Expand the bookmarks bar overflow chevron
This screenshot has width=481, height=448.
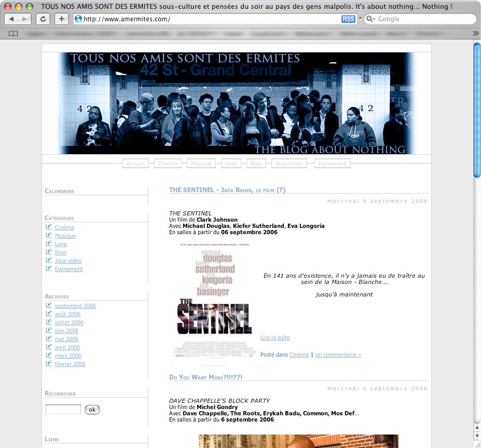[x=475, y=33]
